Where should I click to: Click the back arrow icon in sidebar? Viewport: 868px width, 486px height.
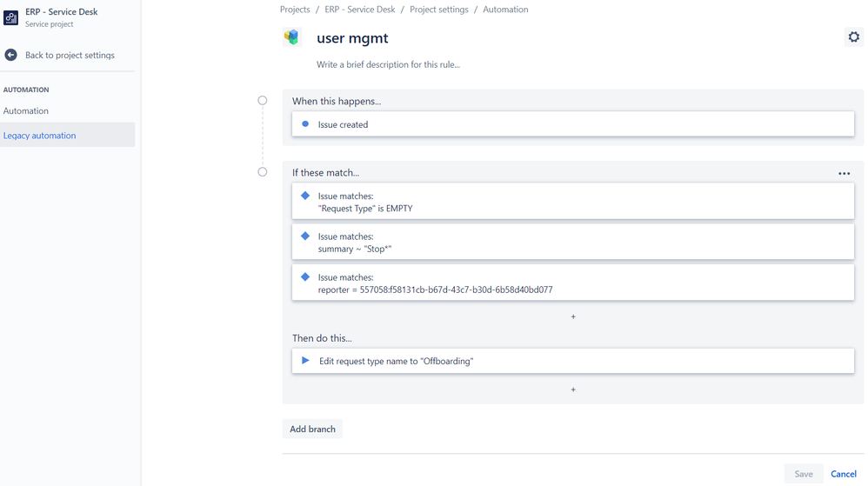coord(10,55)
